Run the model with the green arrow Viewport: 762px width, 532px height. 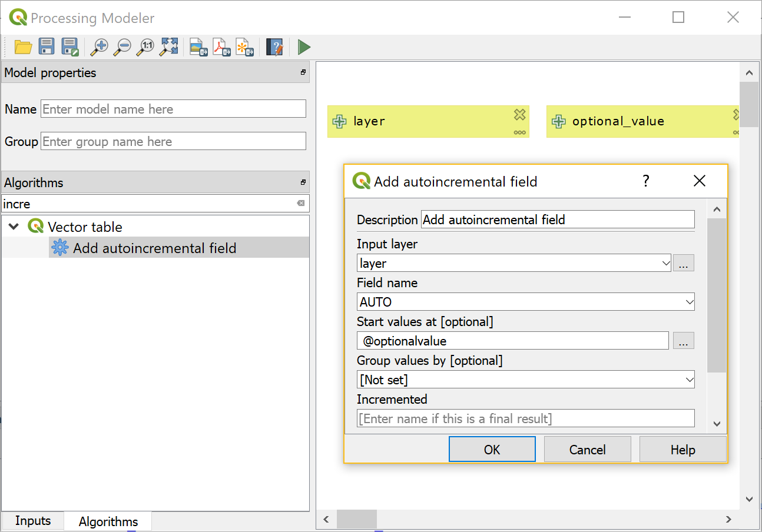coord(304,47)
